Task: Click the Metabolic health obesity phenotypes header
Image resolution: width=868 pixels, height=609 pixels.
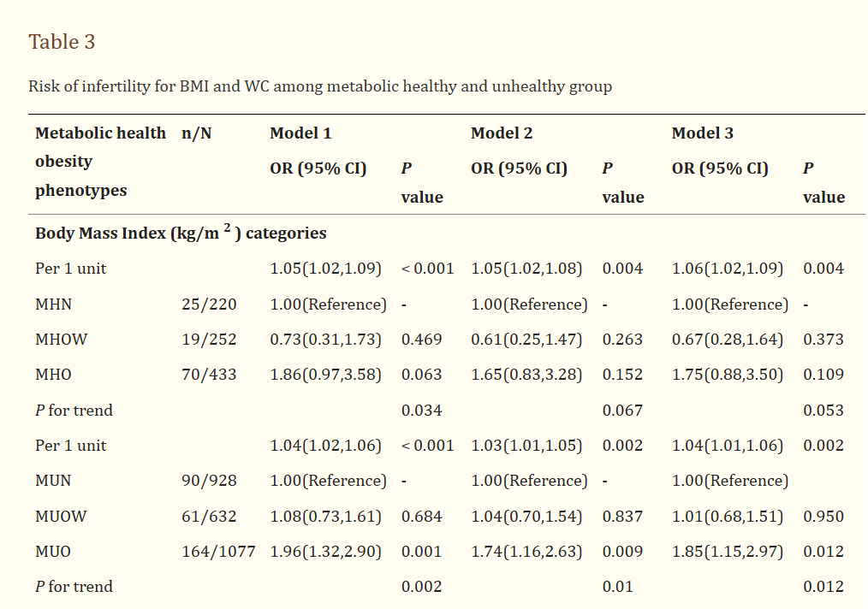Action: pyautogui.click(x=100, y=162)
